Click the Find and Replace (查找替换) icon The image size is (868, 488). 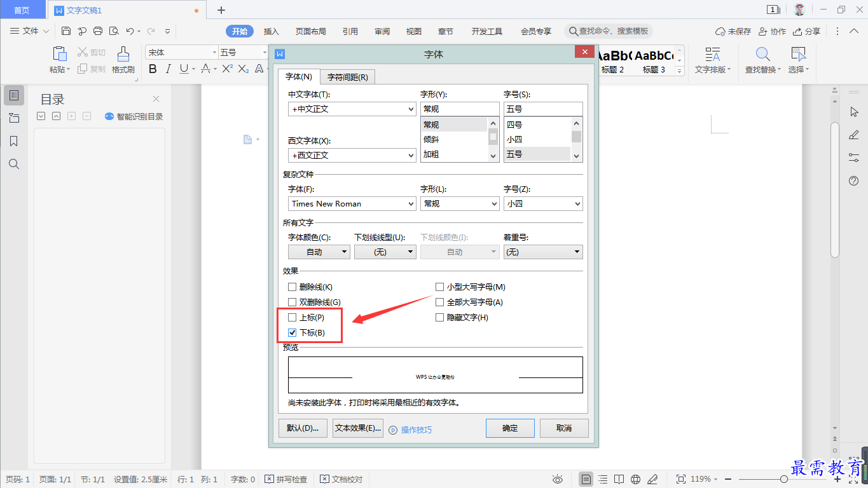tap(762, 54)
